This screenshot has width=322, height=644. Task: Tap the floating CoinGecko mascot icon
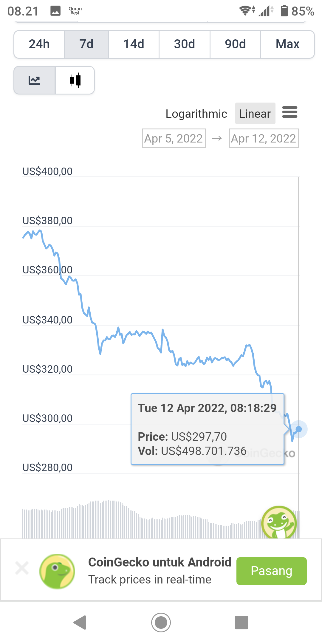[x=279, y=523]
